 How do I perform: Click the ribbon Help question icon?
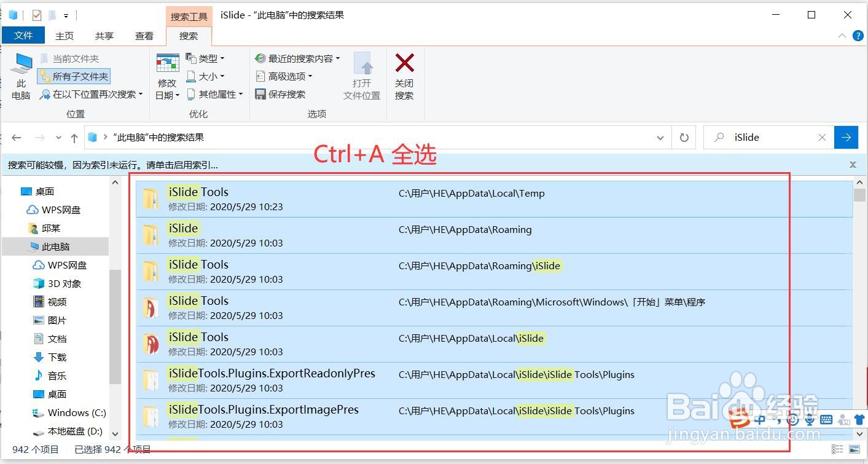(858, 36)
